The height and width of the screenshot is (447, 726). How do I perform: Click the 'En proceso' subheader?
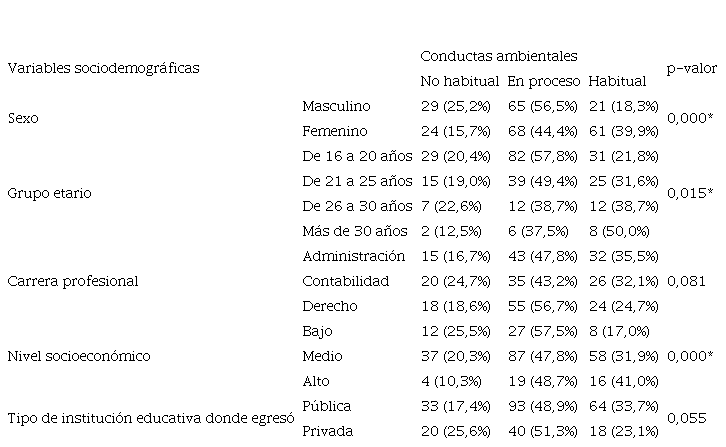point(542,81)
